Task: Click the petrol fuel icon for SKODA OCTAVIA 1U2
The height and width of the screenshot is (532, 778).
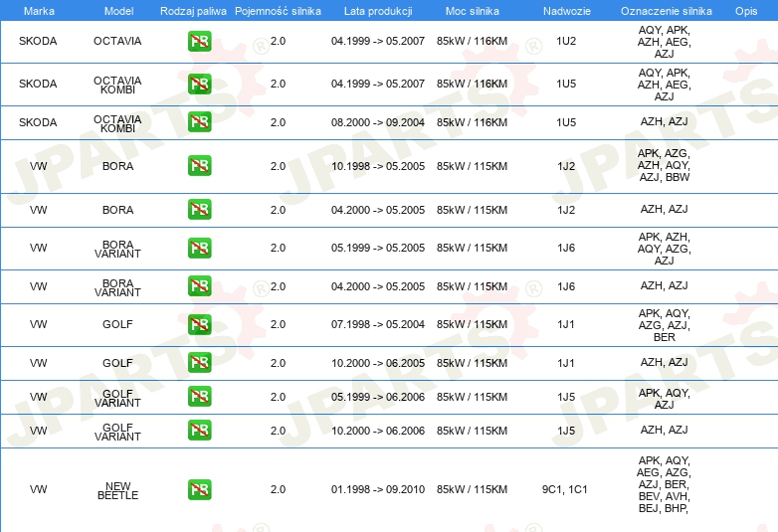Action: (199, 41)
